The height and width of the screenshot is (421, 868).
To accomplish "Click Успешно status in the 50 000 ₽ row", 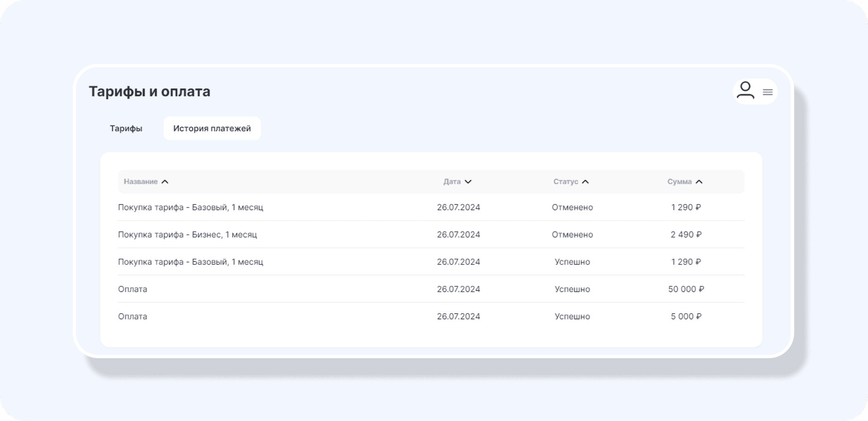I will 572,289.
